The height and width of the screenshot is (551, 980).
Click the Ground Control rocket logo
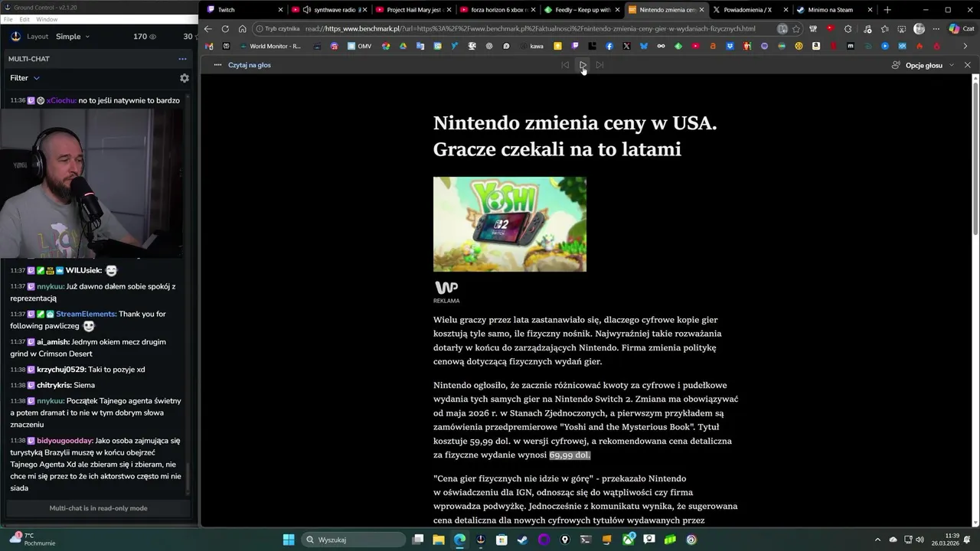click(16, 36)
